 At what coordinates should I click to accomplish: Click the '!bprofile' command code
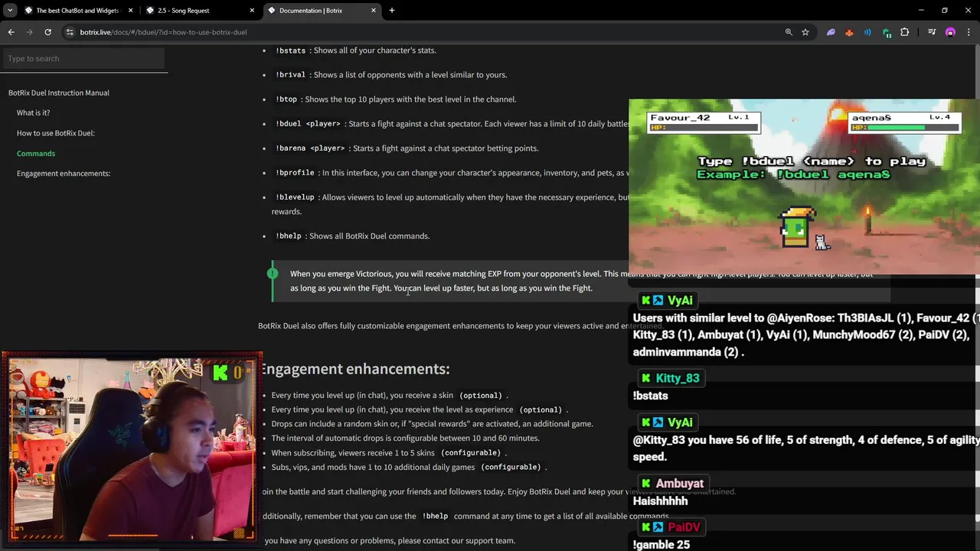point(295,173)
